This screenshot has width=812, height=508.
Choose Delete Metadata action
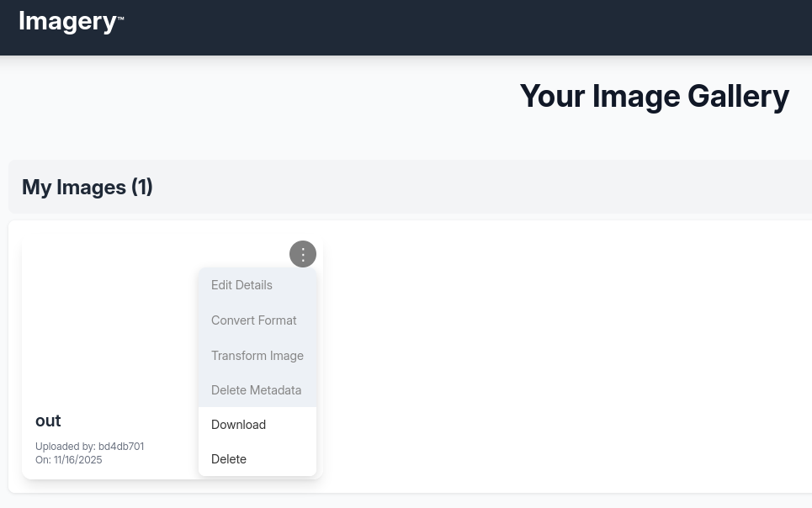[256, 389]
